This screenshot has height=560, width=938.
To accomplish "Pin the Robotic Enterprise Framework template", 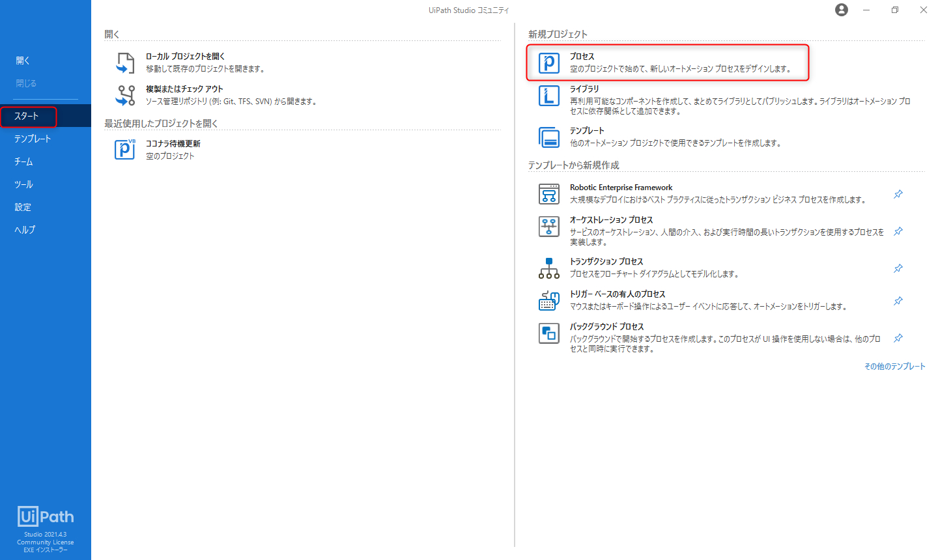I will (898, 194).
